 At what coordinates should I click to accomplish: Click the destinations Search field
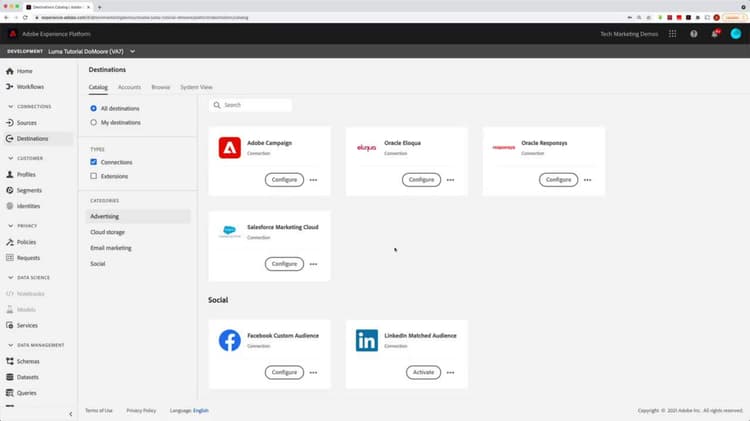tap(250, 105)
